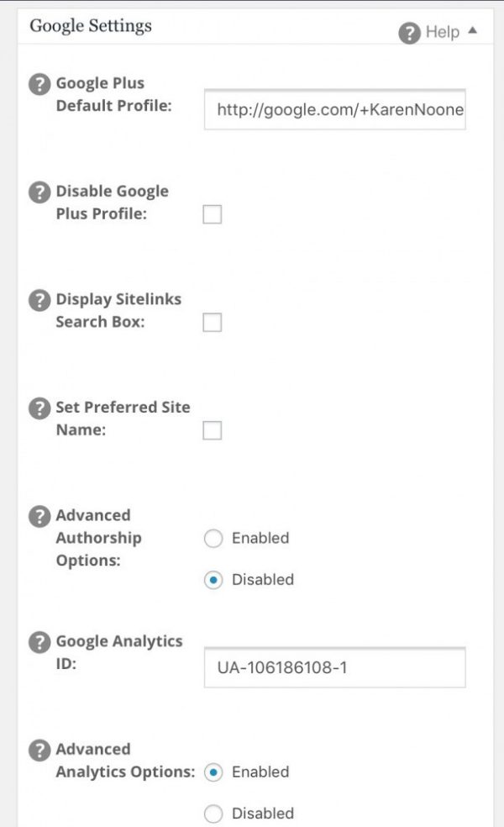Select the Enabled radio for Advanced Analytics Options

click(213, 772)
